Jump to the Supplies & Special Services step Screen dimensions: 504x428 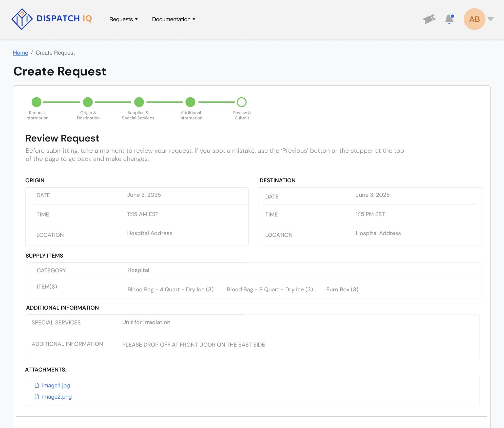139,102
